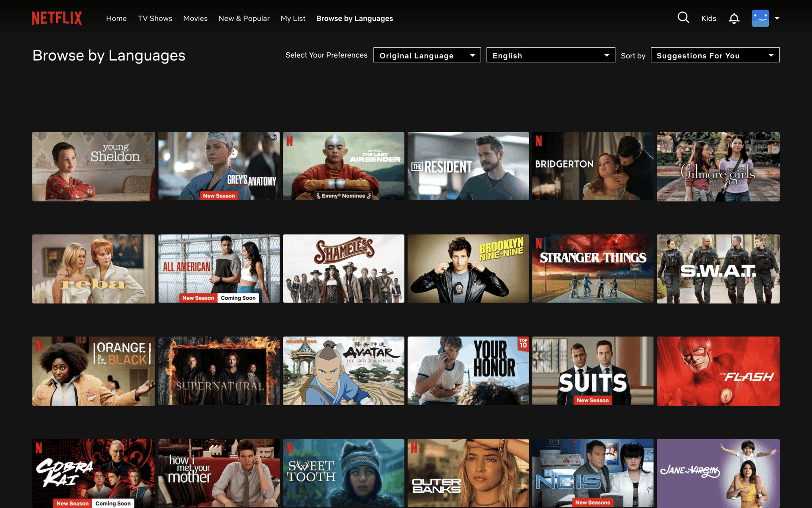This screenshot has height=508, width=812.
Task: Click Emmy Nominee badge on Avatar
Action: pyautogui.click(x=343, y=196)
